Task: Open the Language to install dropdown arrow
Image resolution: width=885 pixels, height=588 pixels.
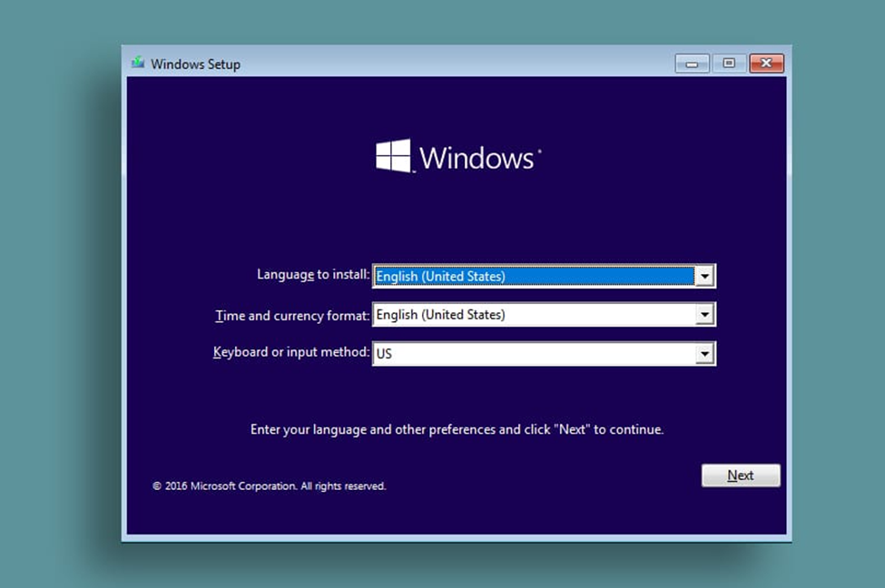Action: (x=704, y=276)
